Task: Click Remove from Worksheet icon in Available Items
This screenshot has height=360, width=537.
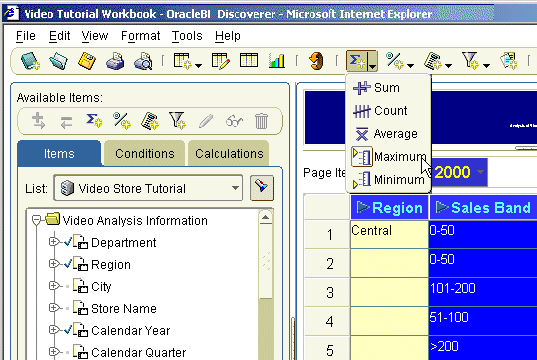Action: [x=66, y=122]
